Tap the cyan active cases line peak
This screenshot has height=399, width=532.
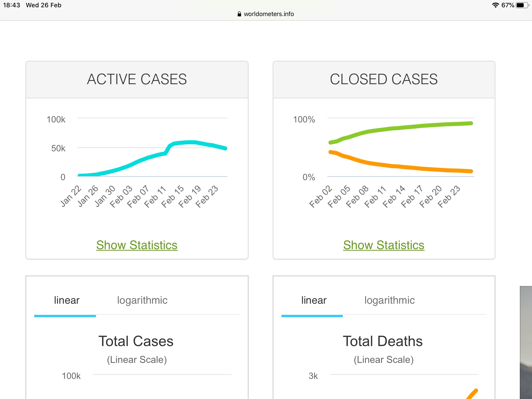pos(191,142)
